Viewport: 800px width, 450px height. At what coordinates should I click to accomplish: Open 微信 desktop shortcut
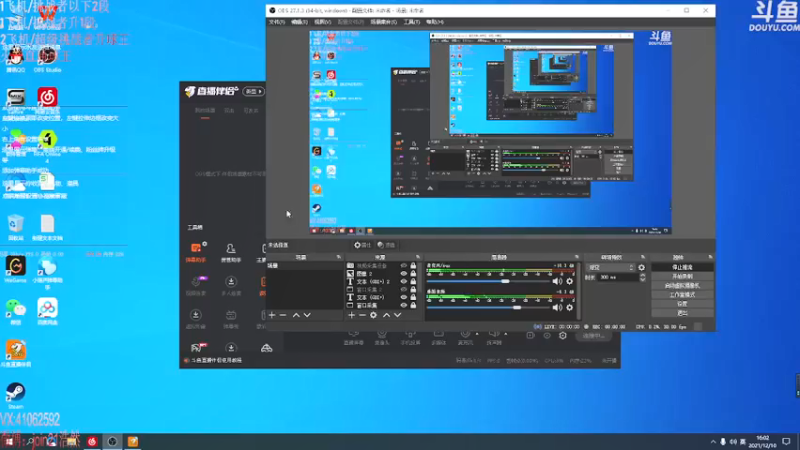[15, 312]
